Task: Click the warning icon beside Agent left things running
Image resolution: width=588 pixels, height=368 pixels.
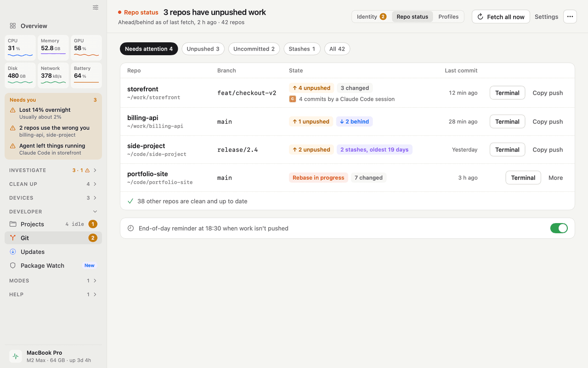Action: tap(13, 146)
